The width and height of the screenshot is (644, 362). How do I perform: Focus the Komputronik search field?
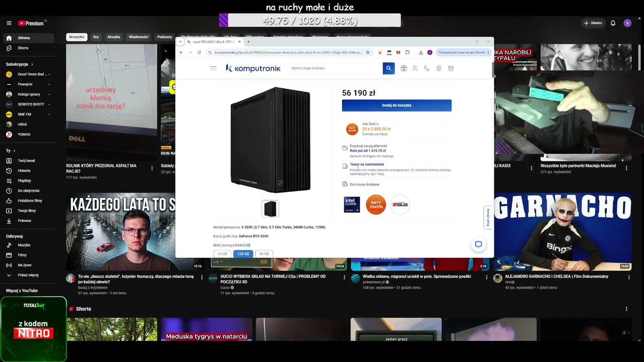coord(335,68)
